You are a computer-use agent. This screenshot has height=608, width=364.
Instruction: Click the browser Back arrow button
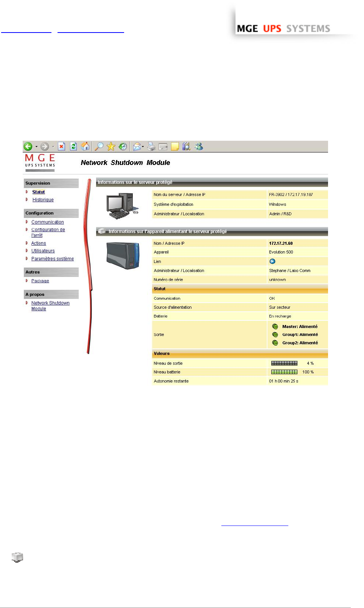[28, 146]
